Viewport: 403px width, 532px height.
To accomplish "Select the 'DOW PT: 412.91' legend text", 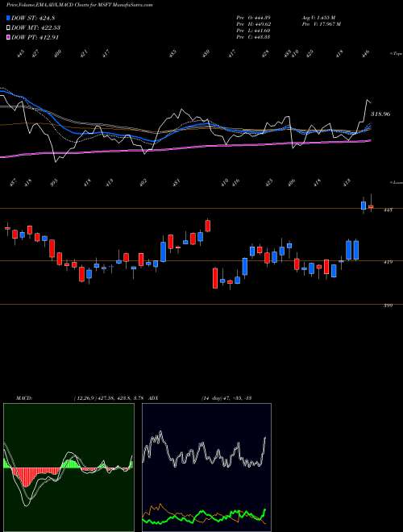I will [35, 37].
